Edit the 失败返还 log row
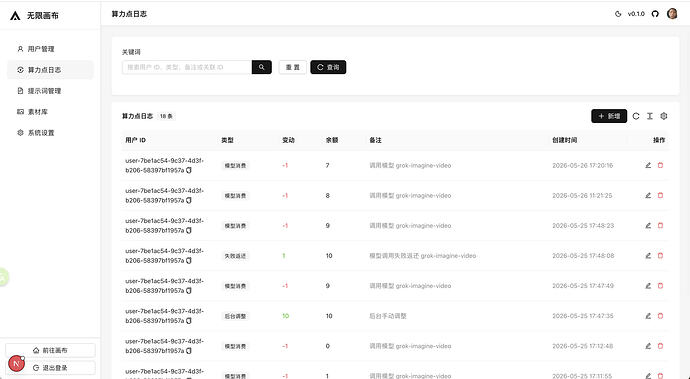Screen dimensions: 690x379 click(x=648, y=256)
